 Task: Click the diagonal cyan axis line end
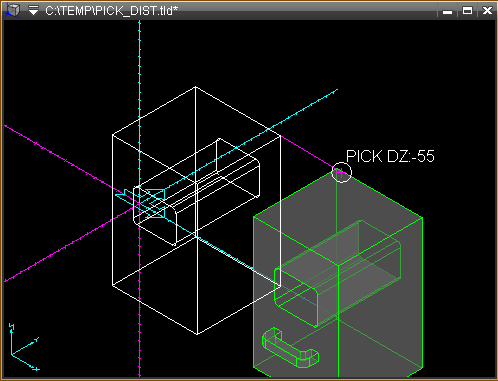337,90
